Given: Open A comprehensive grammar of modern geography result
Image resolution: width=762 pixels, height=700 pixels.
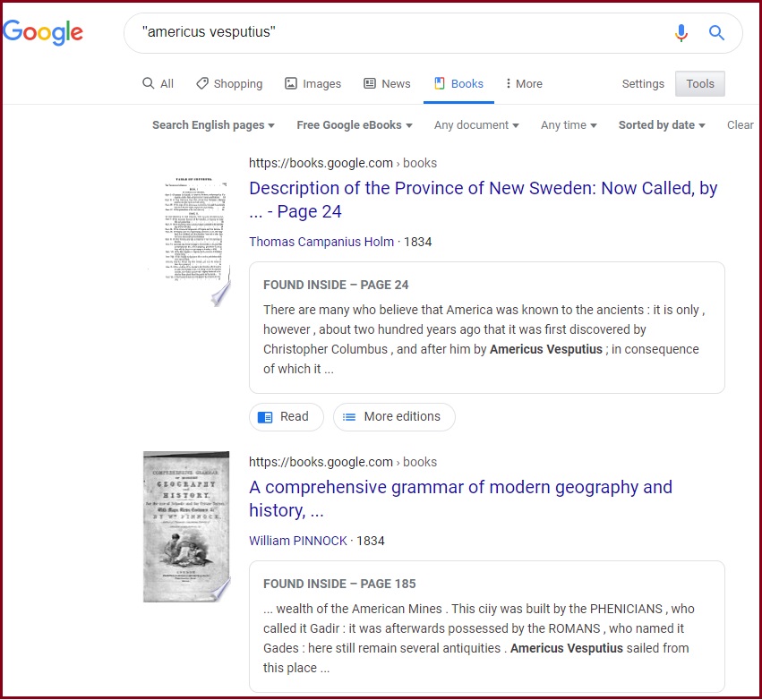Looking at the screenshot, I should [460, 499].
